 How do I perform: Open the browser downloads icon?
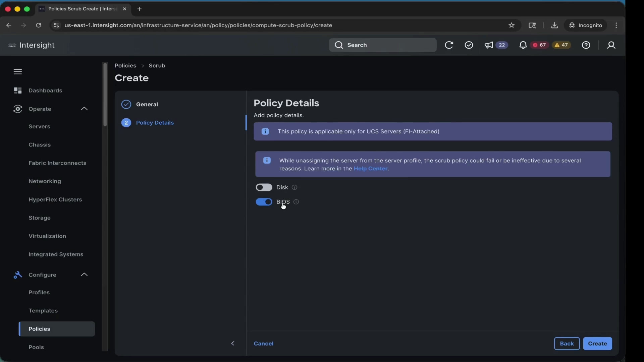point(554,25)
